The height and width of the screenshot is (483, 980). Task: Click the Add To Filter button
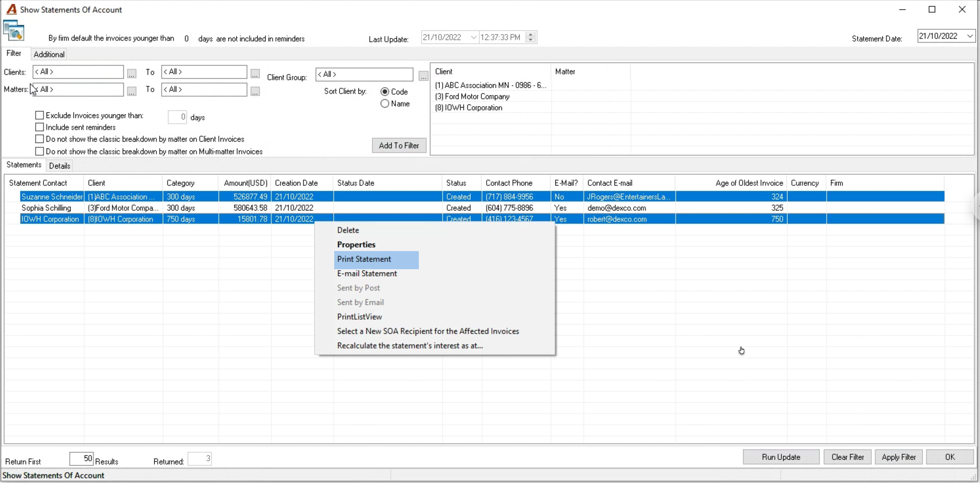(399, 145)
